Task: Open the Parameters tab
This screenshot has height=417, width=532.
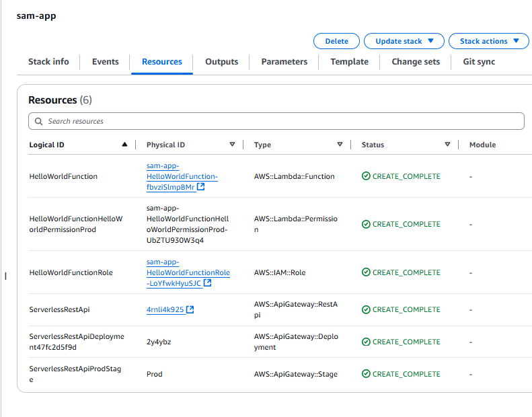Action: pyautogui.click(x=284, y=62)
